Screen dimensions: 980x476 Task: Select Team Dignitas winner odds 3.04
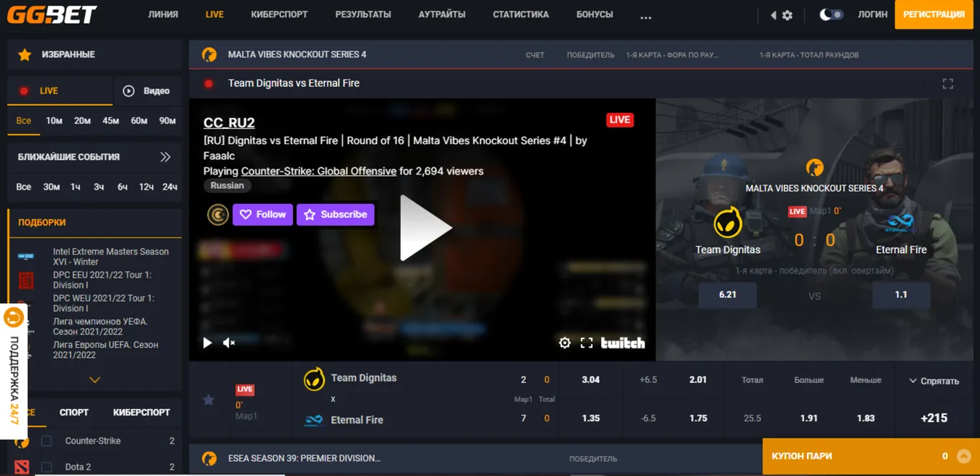point(591,380)
